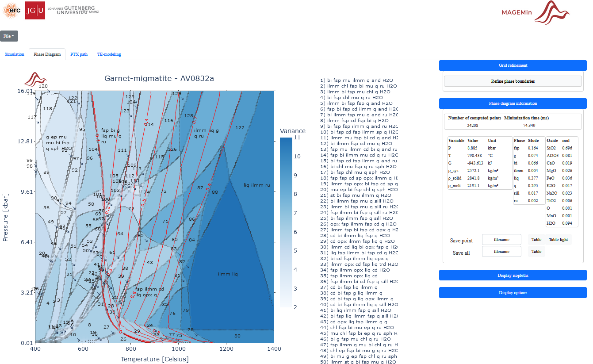Click Refine phase boundaries button
Screen dimensions: 593x364
pyautogui.click(x=513, y=81)
